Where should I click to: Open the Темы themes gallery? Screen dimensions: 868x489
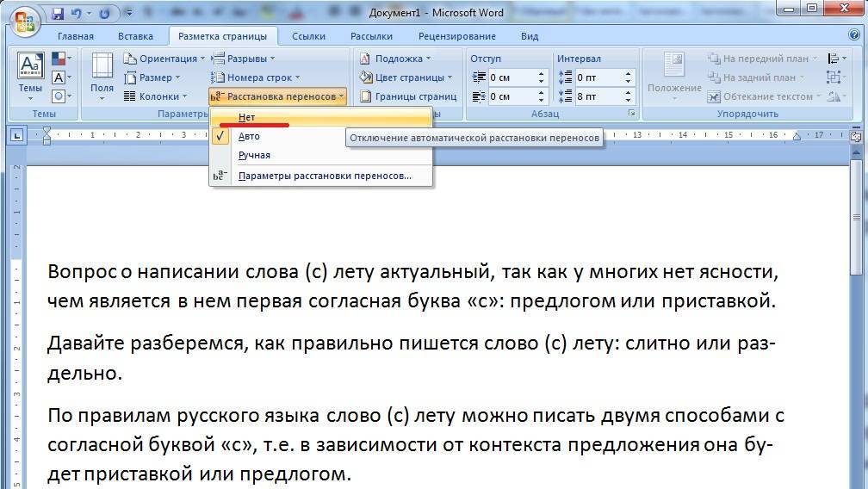pos(30,77)
